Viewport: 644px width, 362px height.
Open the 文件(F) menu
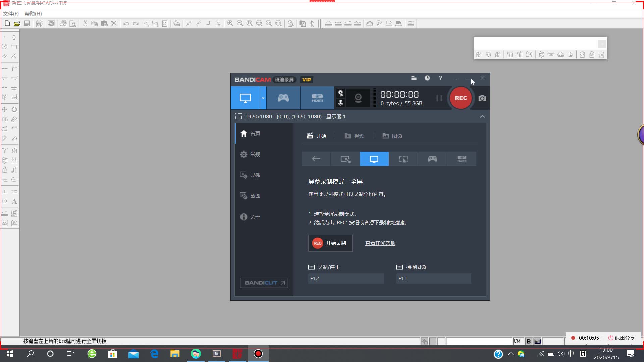(x=10, y=14)
